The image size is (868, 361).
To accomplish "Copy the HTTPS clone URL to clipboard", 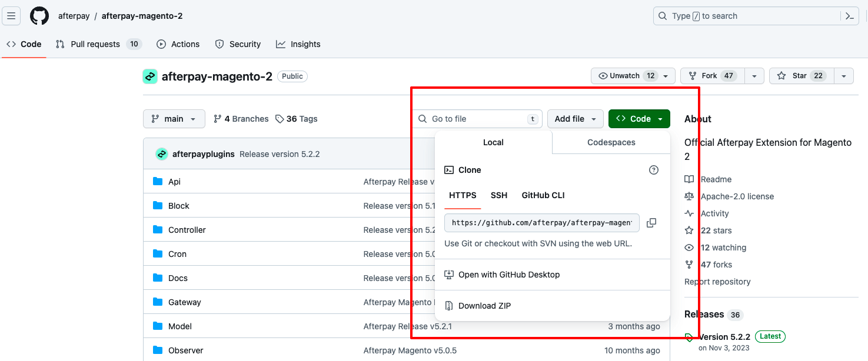I will pos(651,223).
